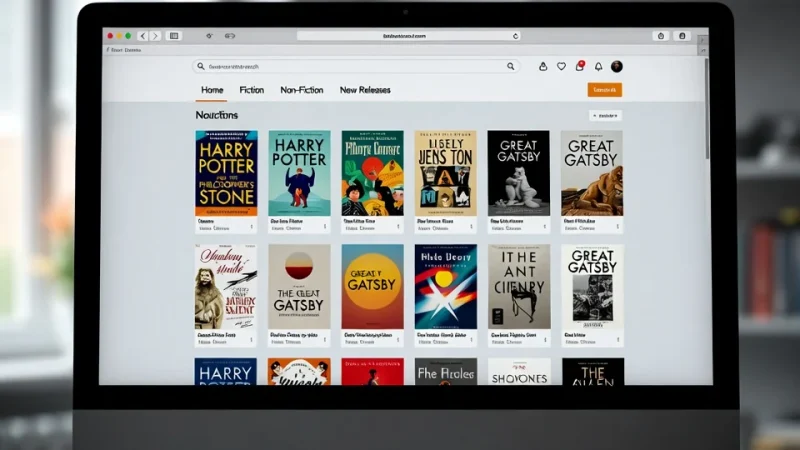Image resolution: width=800 pixels, height=450 pixels.
Task: Open the black Great Gatsby cover
Action: click(x=518, y=173)
